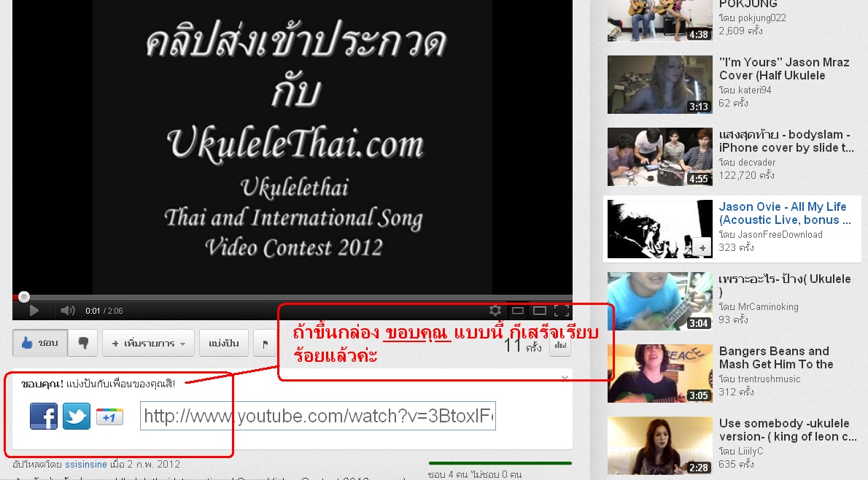
Task: Click uploader name pokjung022
Action: 762,18
